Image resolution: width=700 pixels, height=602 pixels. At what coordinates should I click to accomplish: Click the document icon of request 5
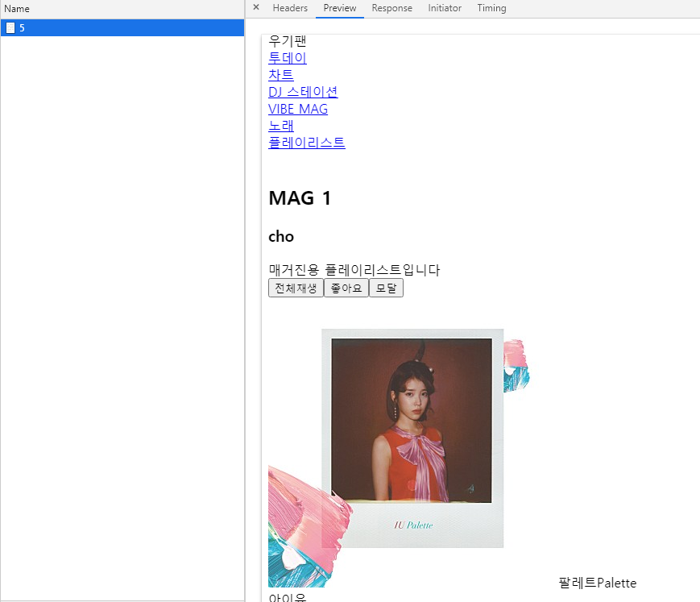click(x=10, y=28)
